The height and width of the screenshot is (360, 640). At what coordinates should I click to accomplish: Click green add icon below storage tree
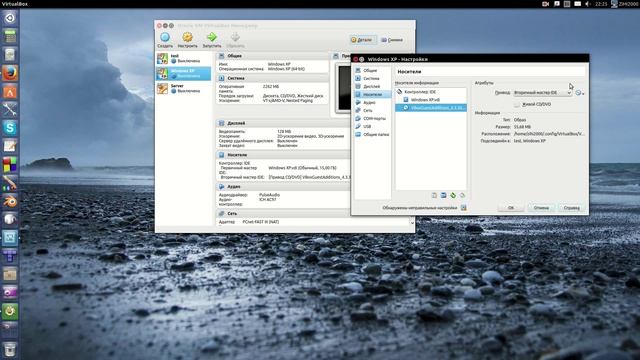tap(453, 196)
